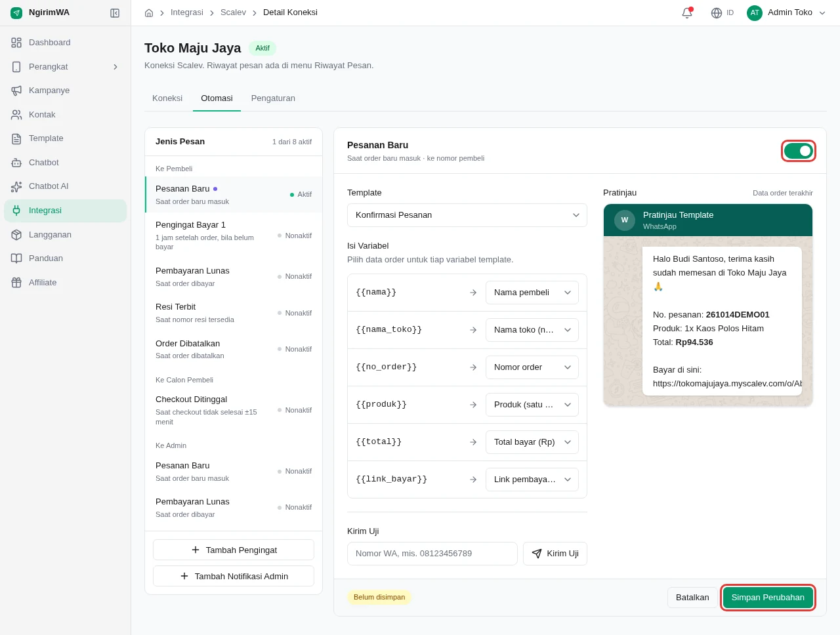
Task: Click the green 'Aktif' badge beside Toko Maju Jaya
Action: (x=262, y=48)
